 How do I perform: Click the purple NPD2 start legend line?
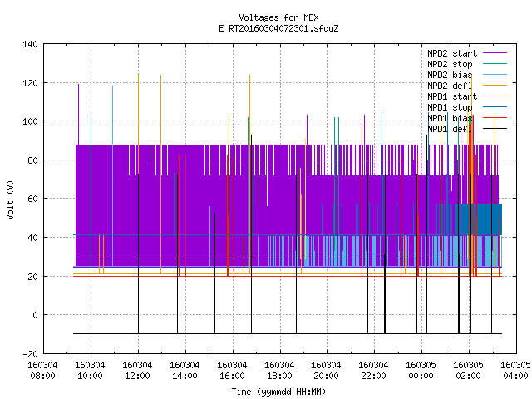coord(495,53)
